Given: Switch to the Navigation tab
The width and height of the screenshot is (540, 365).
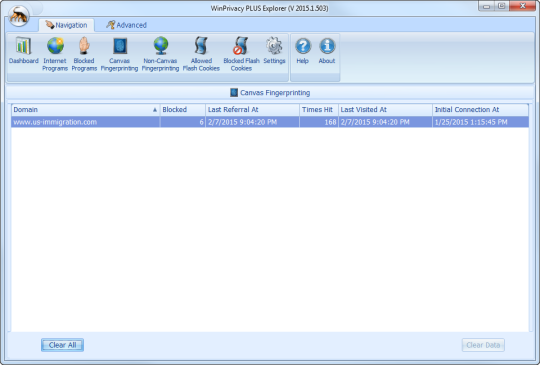Looking at the screenshot, I should pos(66,25).
